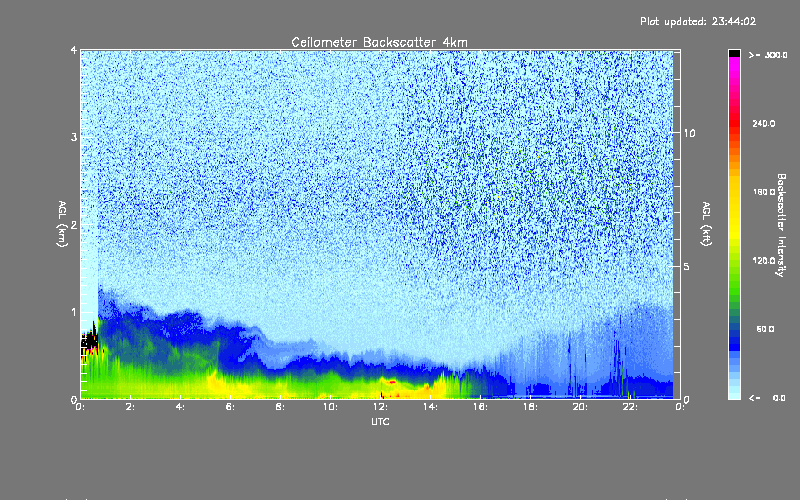Image resolution: width=800 pixels, height=500 pixels.
Task: Click the '4:' UTC time tick
Action: 180,407
